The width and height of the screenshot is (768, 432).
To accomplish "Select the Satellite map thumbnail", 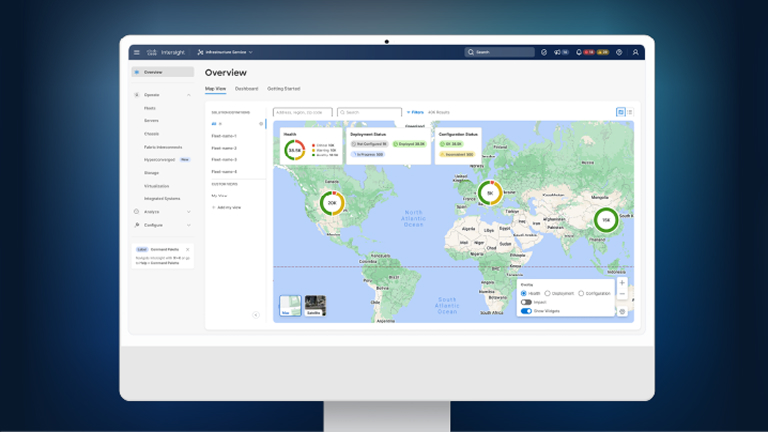I will point(315,305).
